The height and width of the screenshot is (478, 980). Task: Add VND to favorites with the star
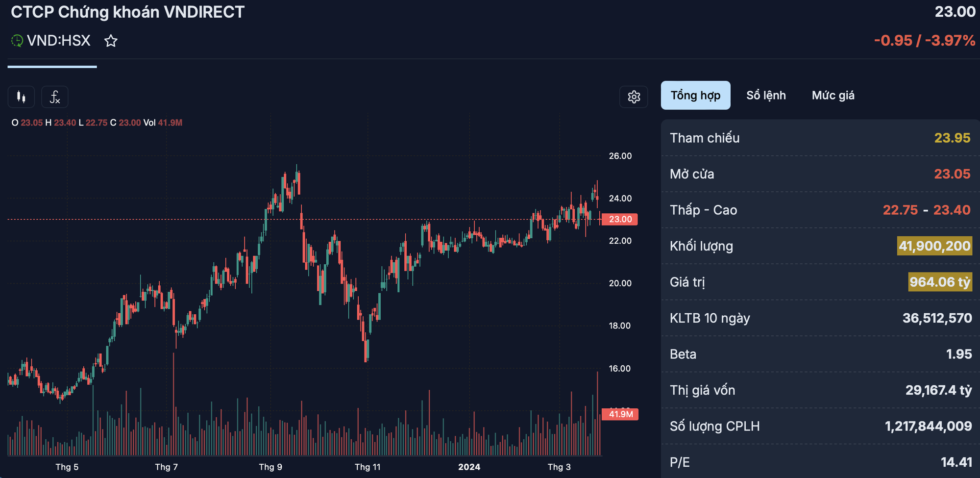point(111,41)
